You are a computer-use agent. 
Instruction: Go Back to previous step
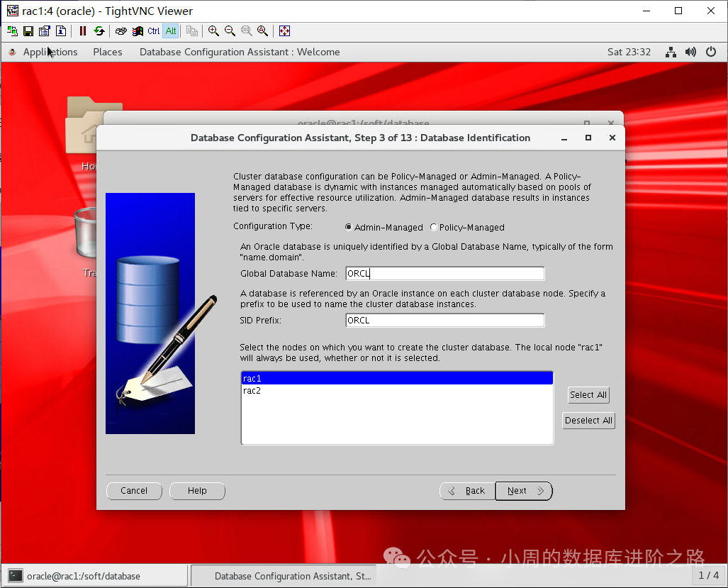pyautogui.click(x=467, y=491)
